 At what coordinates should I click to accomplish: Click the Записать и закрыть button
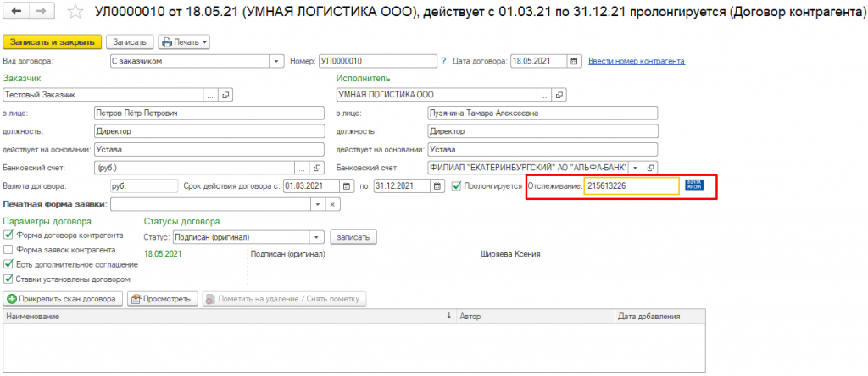click(x=53, y=42)
